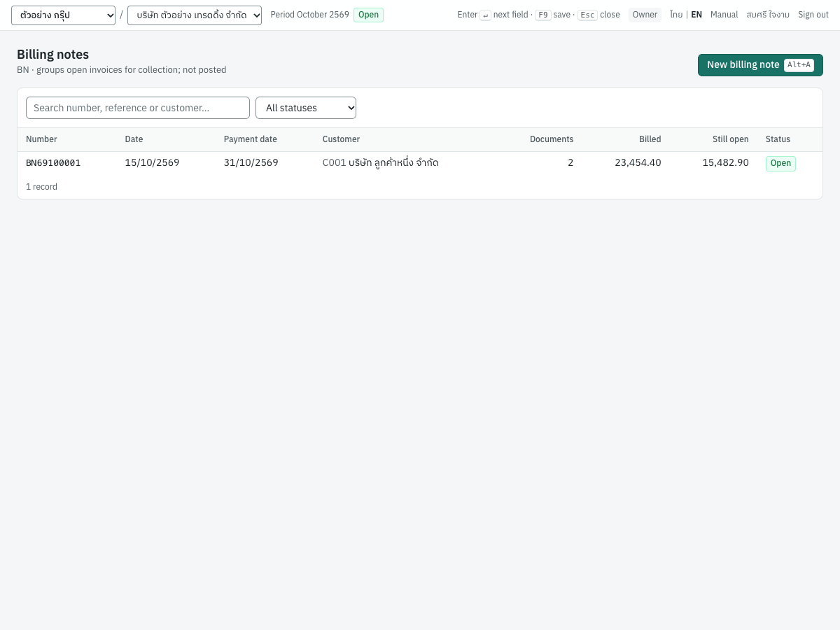Viewport: 840px width, 630px height.
Task: Click the Esc close shortcut hint
Action: [598, 15]
